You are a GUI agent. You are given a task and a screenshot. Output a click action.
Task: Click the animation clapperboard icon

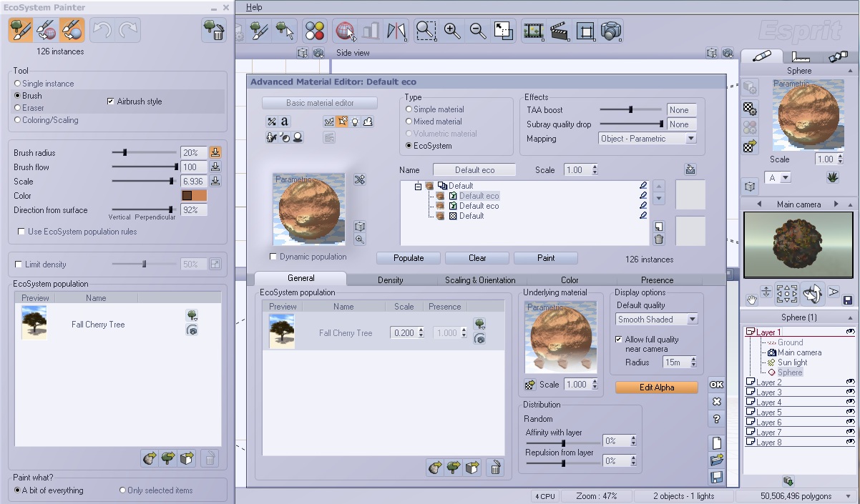559,31
